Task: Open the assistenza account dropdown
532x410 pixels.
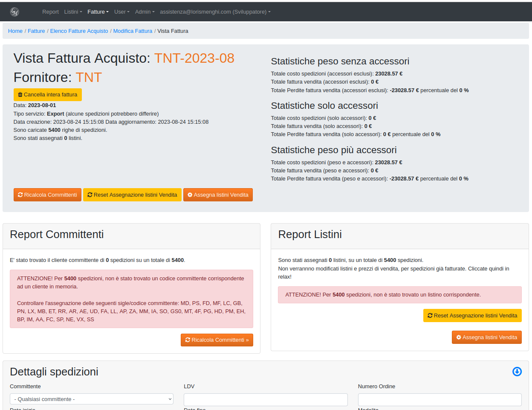Action: [215, 12]
